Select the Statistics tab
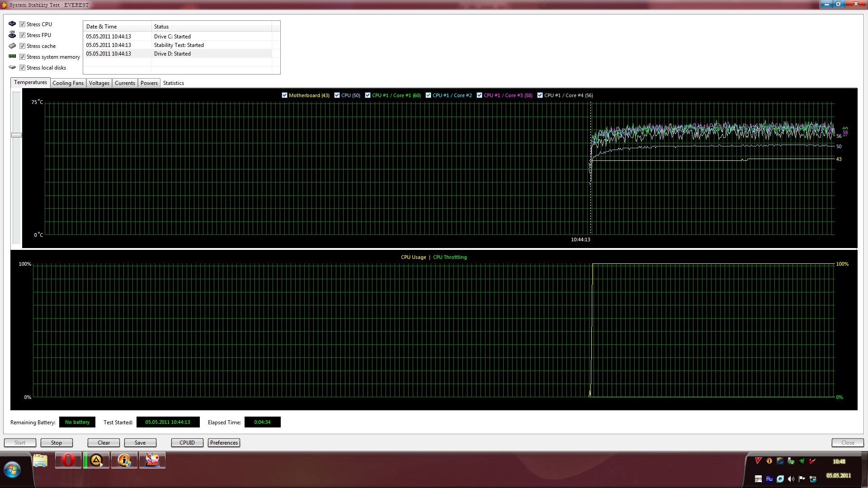The image size is (868, 488). pyautogui.click(x=173, y=83)
